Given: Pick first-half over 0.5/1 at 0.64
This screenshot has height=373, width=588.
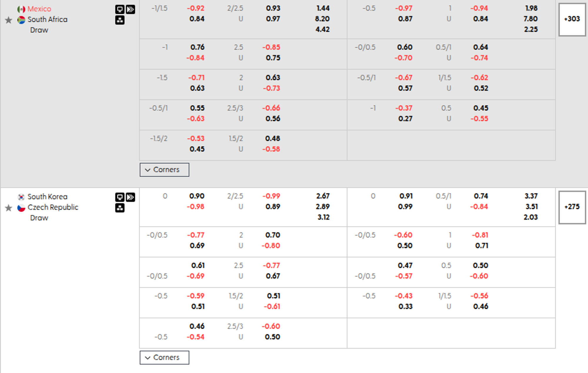Looking at the screenshot, I should point(481,47).
